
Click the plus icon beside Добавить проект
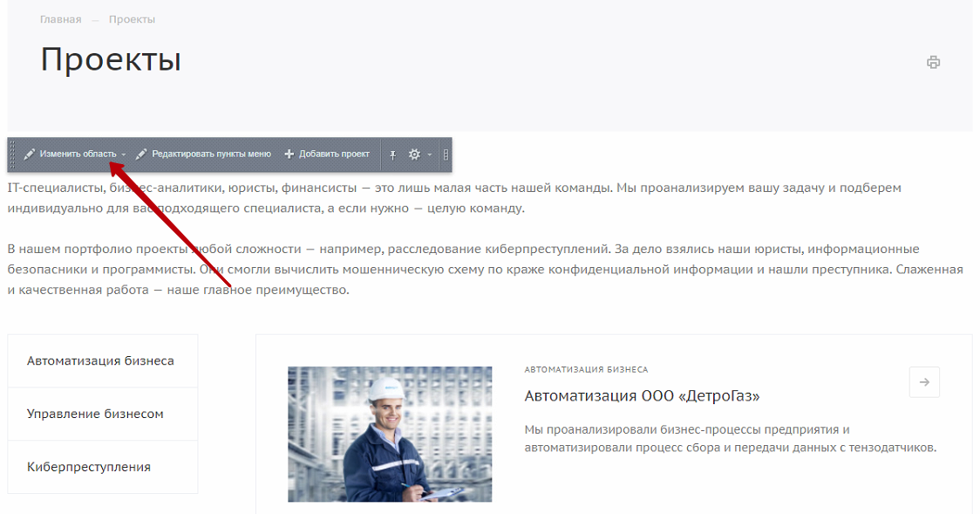[289, 154]
